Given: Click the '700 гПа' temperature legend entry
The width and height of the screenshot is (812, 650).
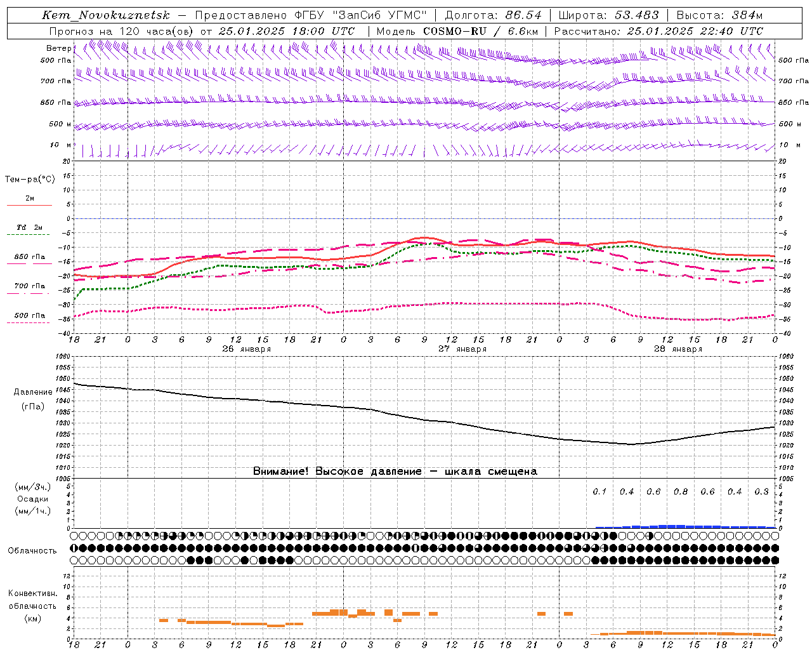Looking at the screenshot, I should pos(30,286).
